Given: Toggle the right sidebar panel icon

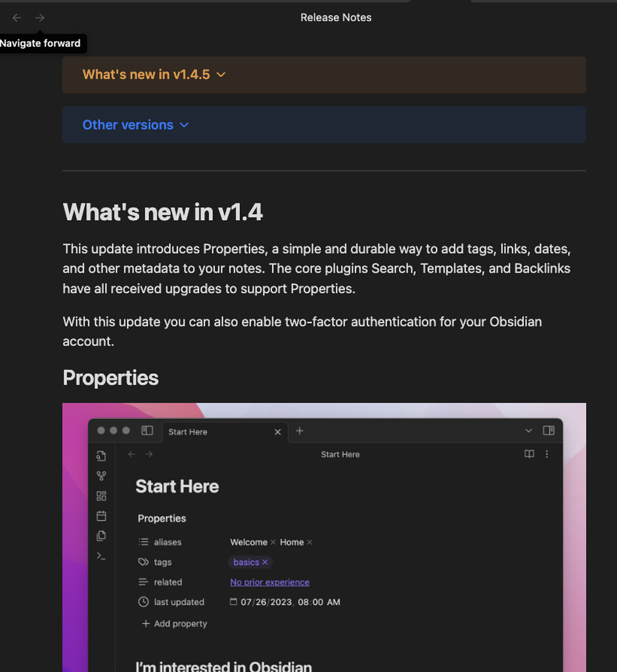Looking at the screenshot, I should click(x=549, y=431).
